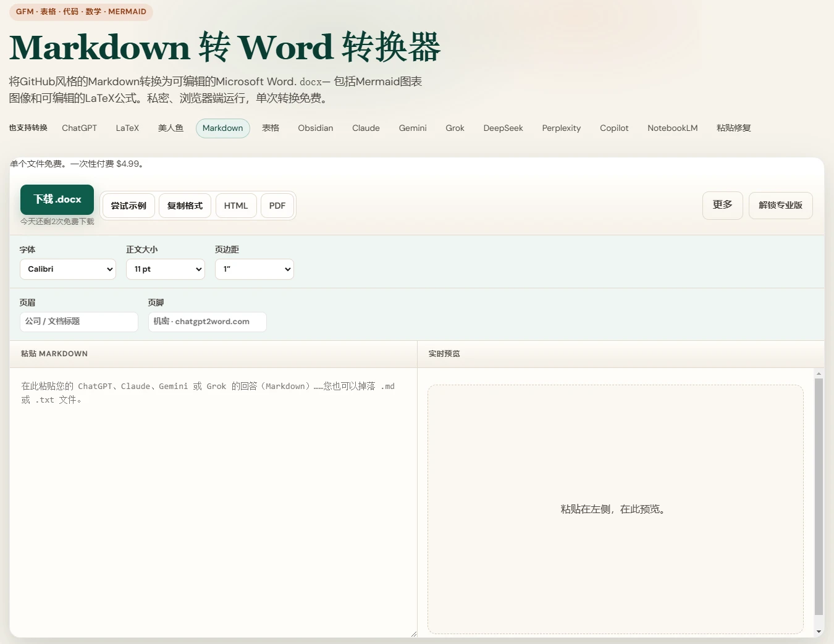This screenshot has height=644, width=834.
Task: Switch to the Gemini tab
Action: coord(413,128)
